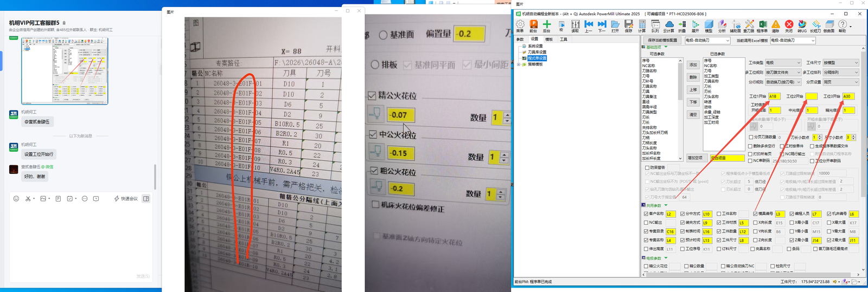Click the 添加 button
This screenshot has height=292, width=868.
pos(693,65)
